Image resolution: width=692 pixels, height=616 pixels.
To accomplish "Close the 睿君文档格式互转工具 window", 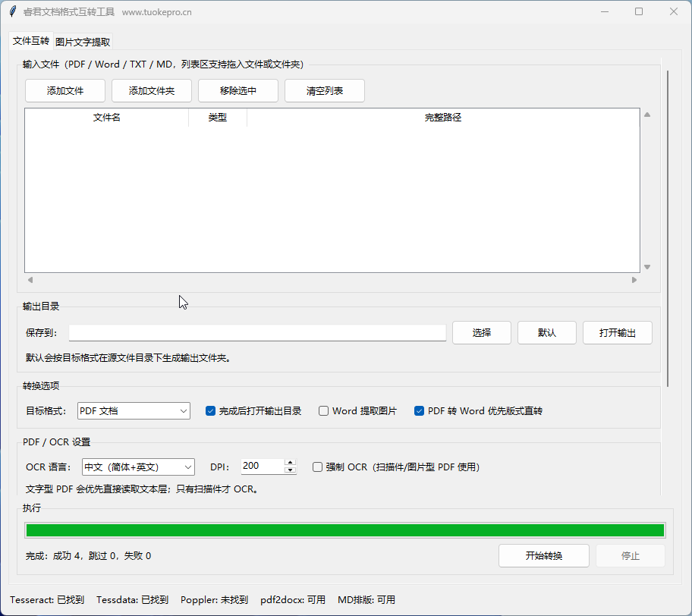I will click(674, 12).
